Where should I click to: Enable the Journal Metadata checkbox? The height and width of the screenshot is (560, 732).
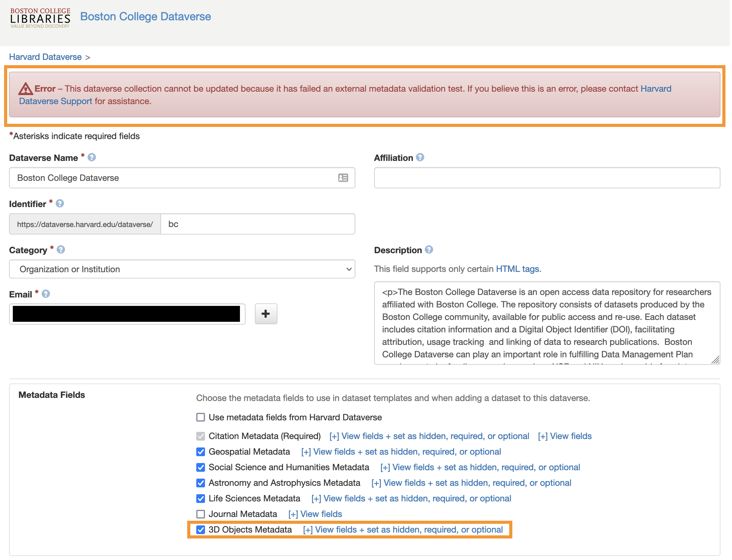click(200, 514)
